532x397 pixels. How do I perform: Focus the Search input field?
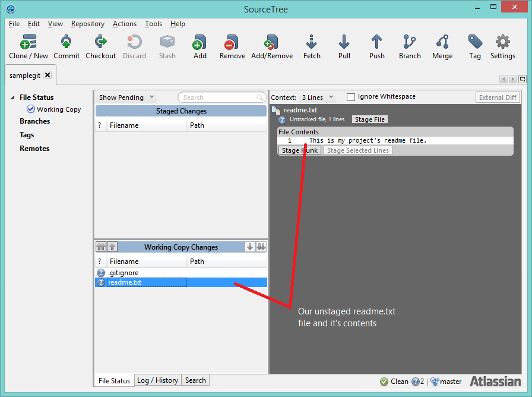pyautogui.click(x=221, y=97)
